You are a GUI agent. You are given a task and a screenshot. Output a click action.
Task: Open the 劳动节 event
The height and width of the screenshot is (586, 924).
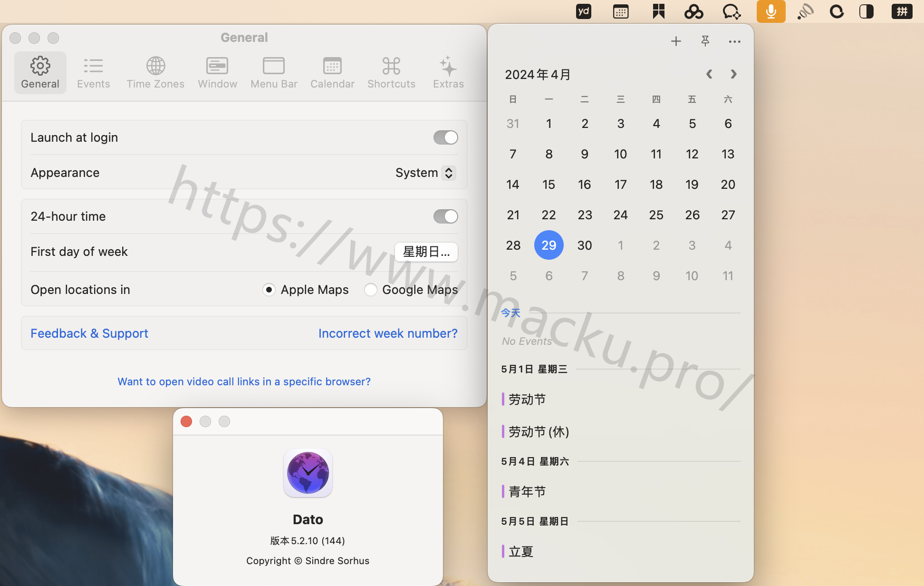527,400
